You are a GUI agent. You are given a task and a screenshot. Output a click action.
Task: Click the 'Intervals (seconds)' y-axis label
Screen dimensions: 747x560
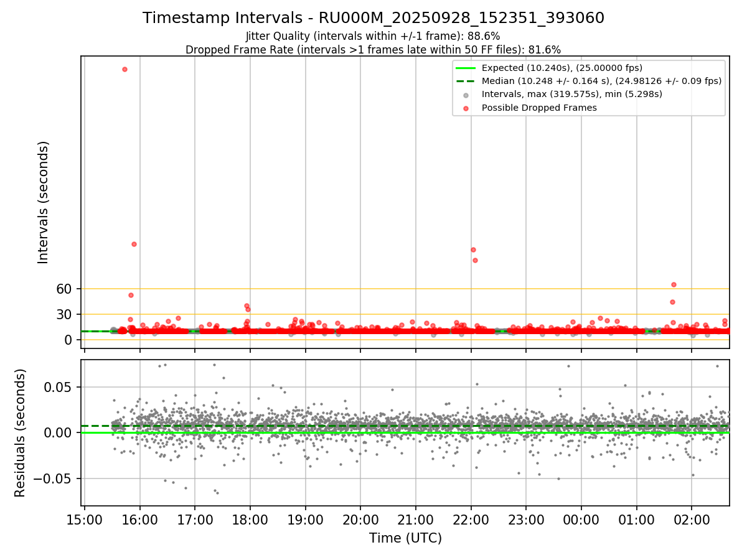click(x=44, y=202)
